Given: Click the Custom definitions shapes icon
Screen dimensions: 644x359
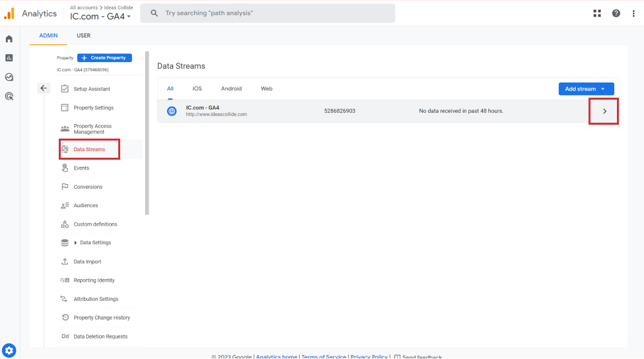Looking at the screenshot, I should pos(65,224).
